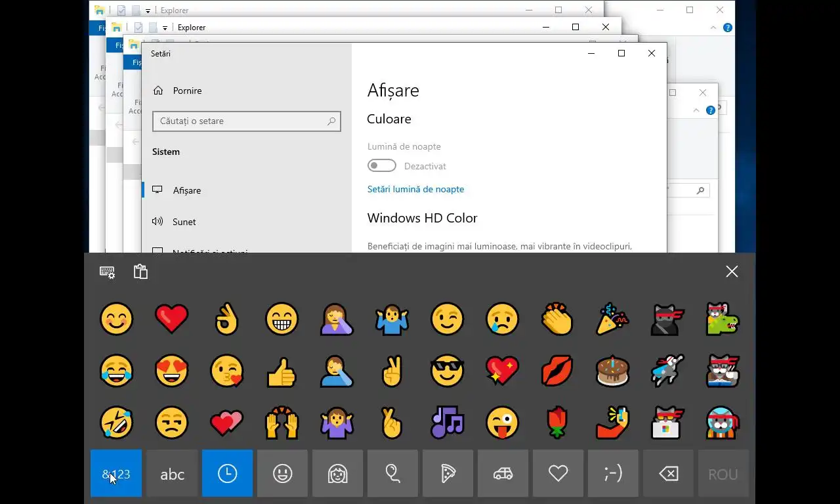Select Sunet in settings sidebar

(247, 222)
